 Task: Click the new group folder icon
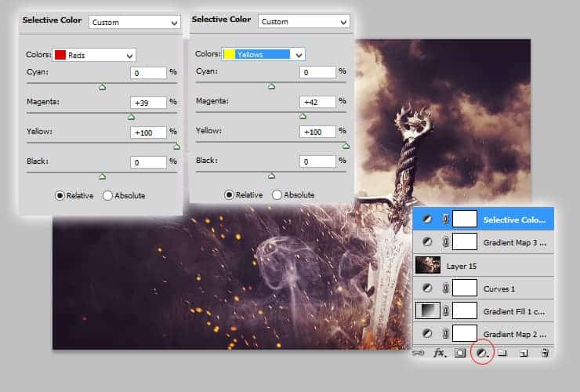503,354
